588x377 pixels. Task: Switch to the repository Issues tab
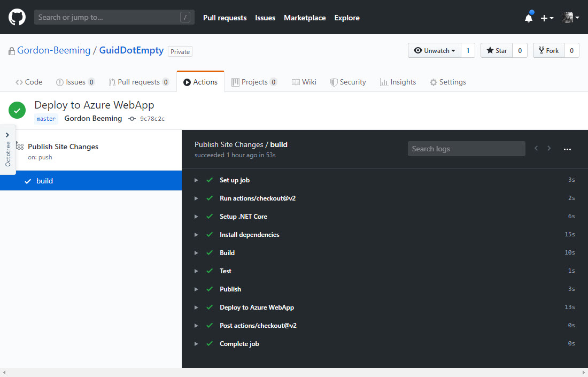coord(75,82)
